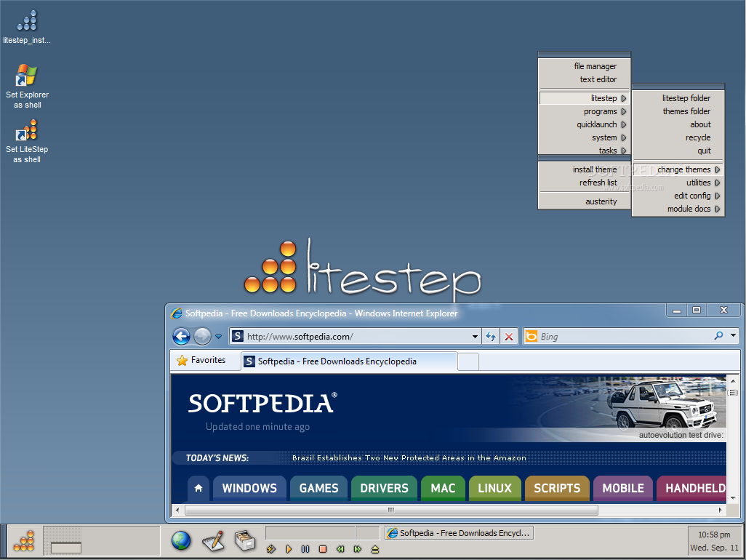The height and width of the screenshot is (560, 746).
Task: Expand the system submenu
Action: click(x=585, y=137)
